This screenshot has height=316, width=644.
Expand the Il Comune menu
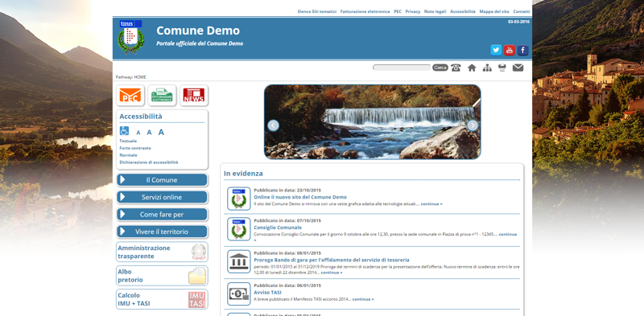point(162,180)
